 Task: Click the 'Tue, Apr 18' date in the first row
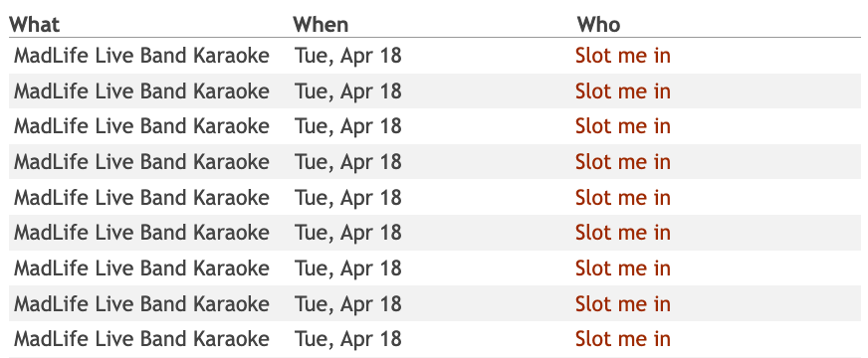(x=347, y=56)
